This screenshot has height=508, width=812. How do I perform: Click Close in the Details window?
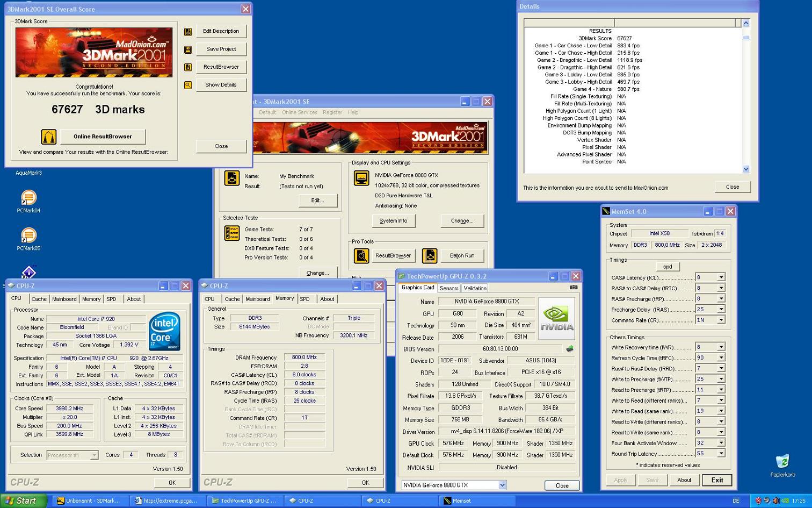[x=733, y=187]
